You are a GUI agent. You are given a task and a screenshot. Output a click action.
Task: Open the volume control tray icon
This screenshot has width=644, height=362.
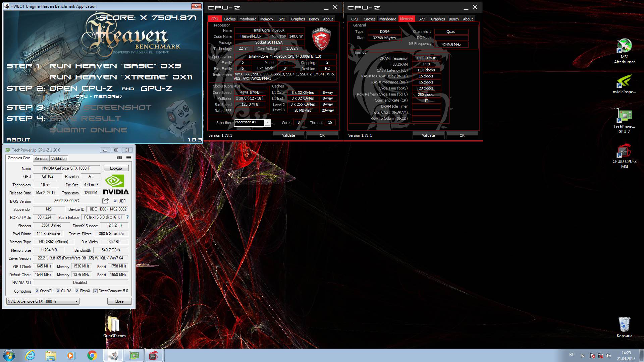608,356
